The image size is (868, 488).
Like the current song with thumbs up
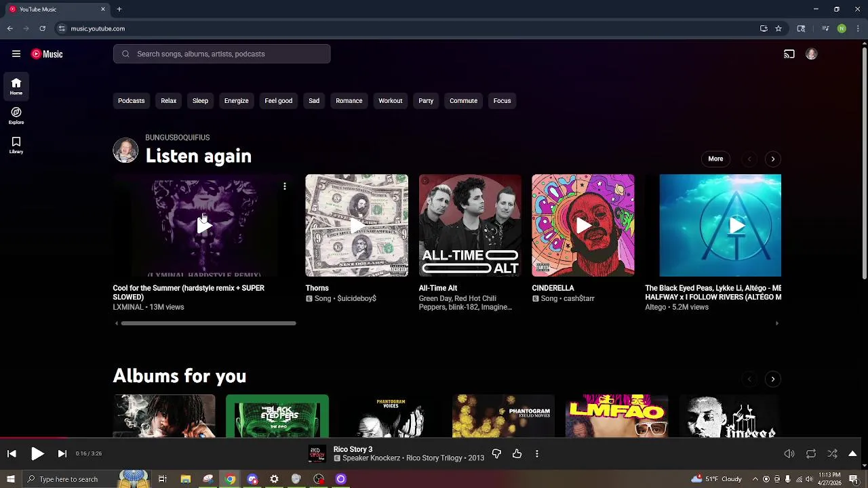click(517, 453)
